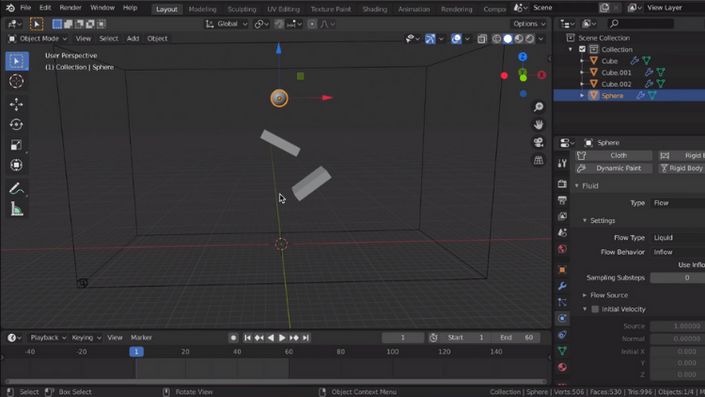705x397 pixels.
Task: Select the Scale tool
Action: [x=17, y=145]
